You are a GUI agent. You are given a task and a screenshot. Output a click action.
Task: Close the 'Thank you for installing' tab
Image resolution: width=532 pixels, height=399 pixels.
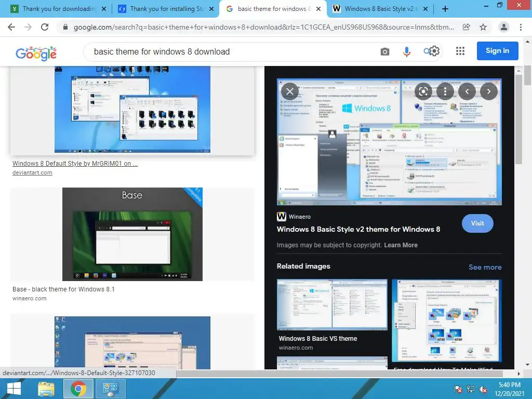click(x=211, y=9)
